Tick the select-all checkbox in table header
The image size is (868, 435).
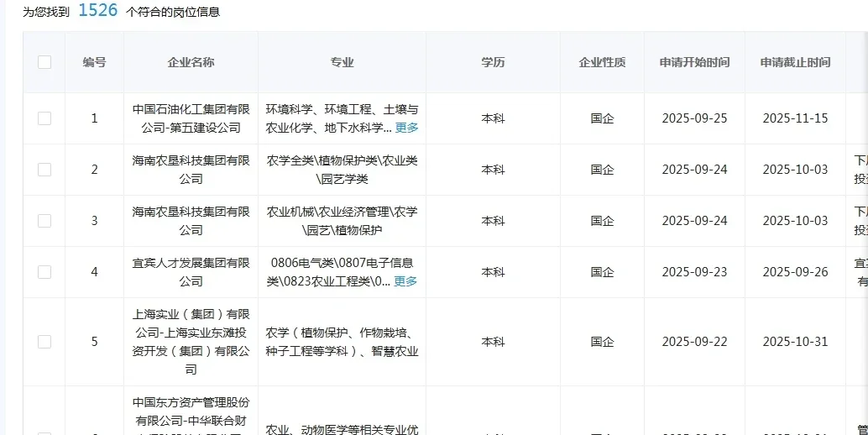point(44,62)
